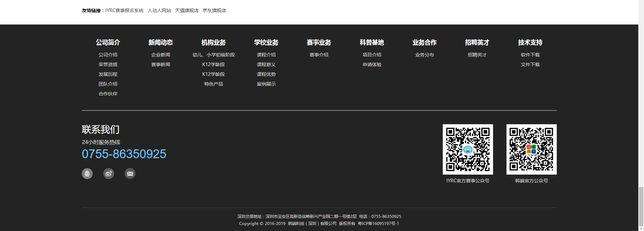Open the IYRC赛事报名系统 friendly link
644x231 pixels.
coord(124,10)
